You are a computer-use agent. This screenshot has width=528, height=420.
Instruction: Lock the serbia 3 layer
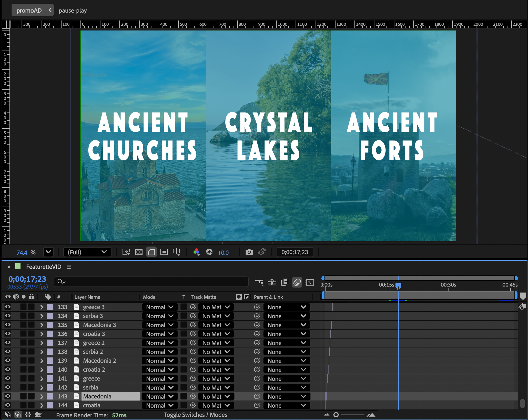point(31,316)
